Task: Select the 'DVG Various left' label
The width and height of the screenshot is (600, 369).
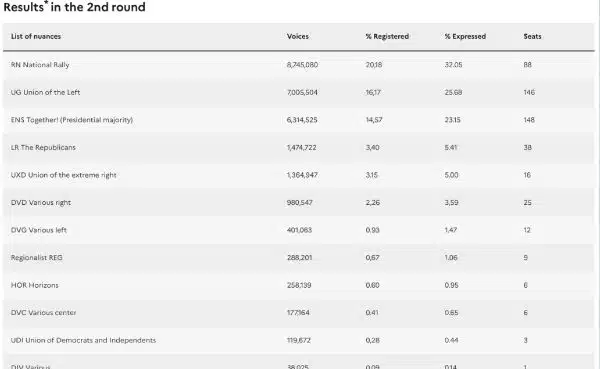Action: click(x=39, y=230)
